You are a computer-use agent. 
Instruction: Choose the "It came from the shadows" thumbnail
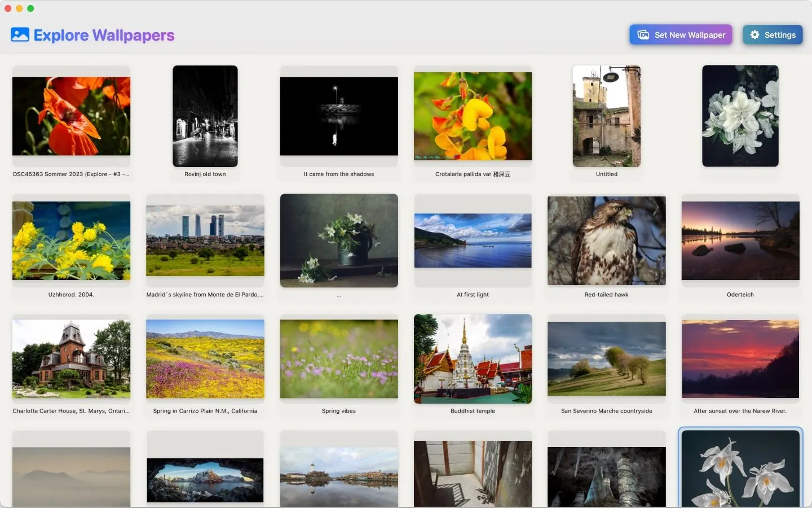point(339,116)
